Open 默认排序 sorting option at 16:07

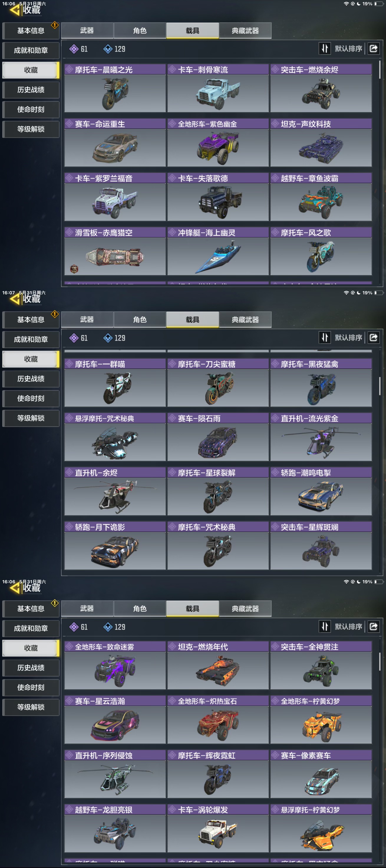(348, 338)
